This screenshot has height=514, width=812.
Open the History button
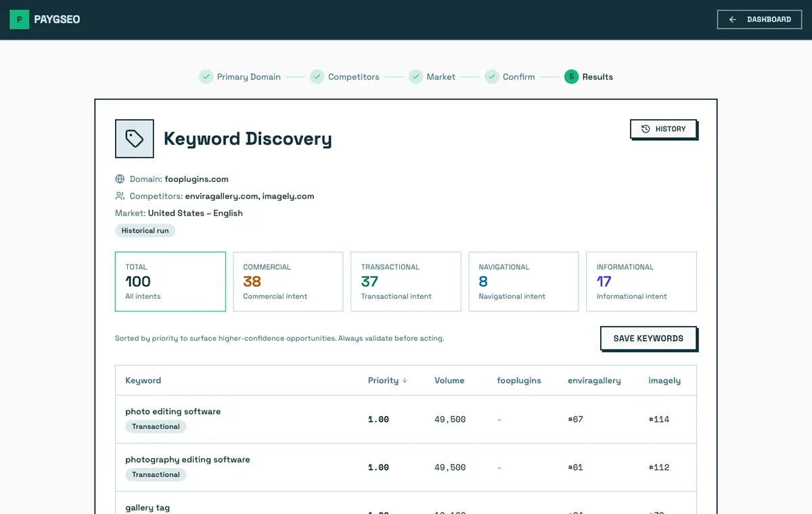tap(663, 128)
